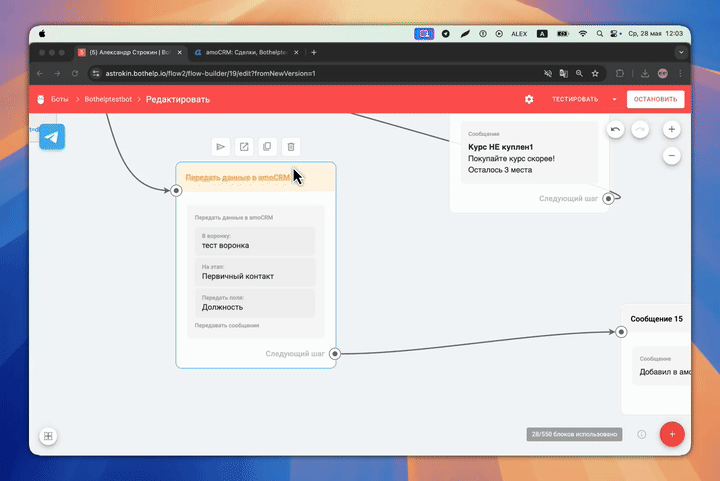Click the Тестировать button

point(575,99)
